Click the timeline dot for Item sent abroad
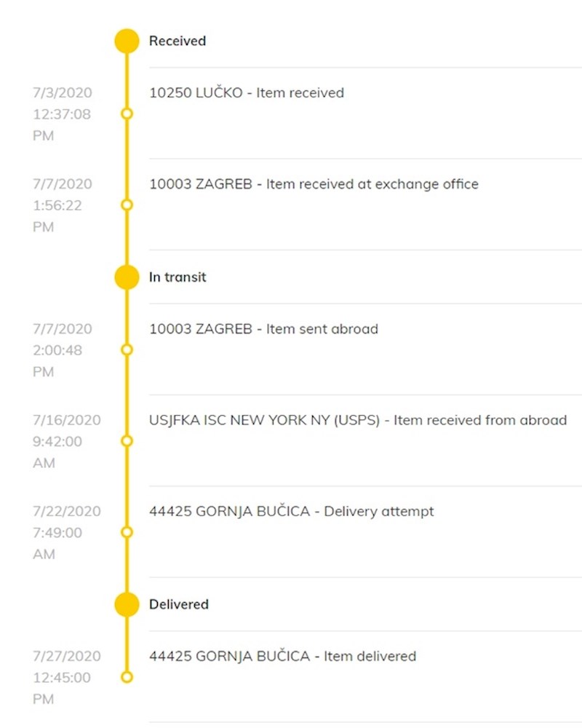582x728 pixels. 127,350
